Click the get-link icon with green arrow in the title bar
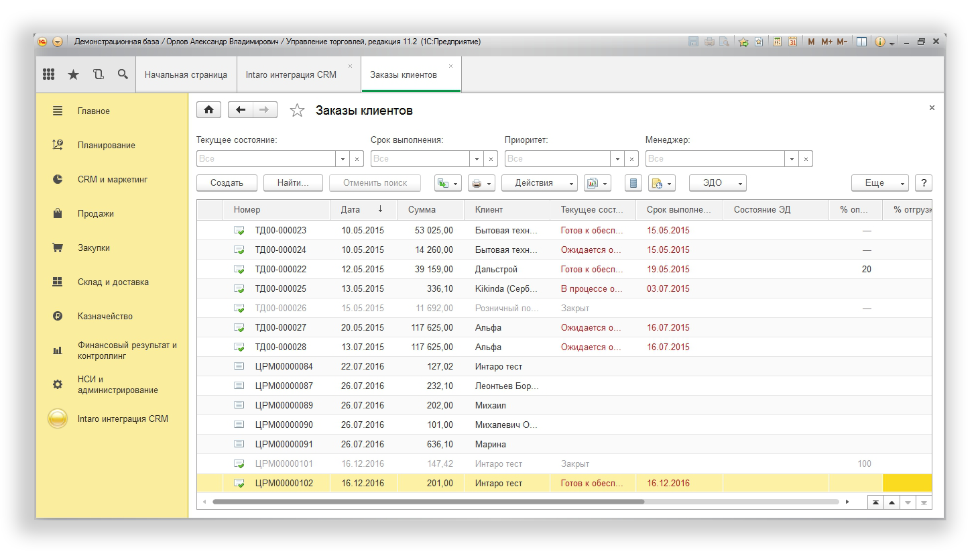 [743, 42]
